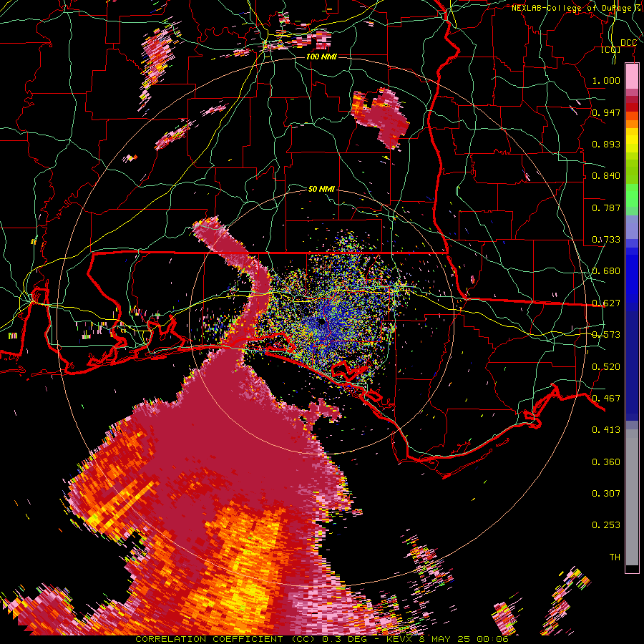Click the 0.520 scale value
Image resolution: width=644 pixels, height=644 pixels.
point(606,367)
